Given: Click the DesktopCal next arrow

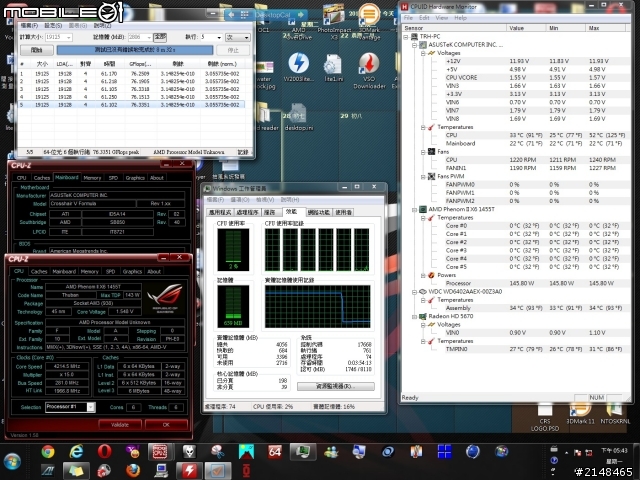Looking at the screenshot, I should (x=301, y=15).
